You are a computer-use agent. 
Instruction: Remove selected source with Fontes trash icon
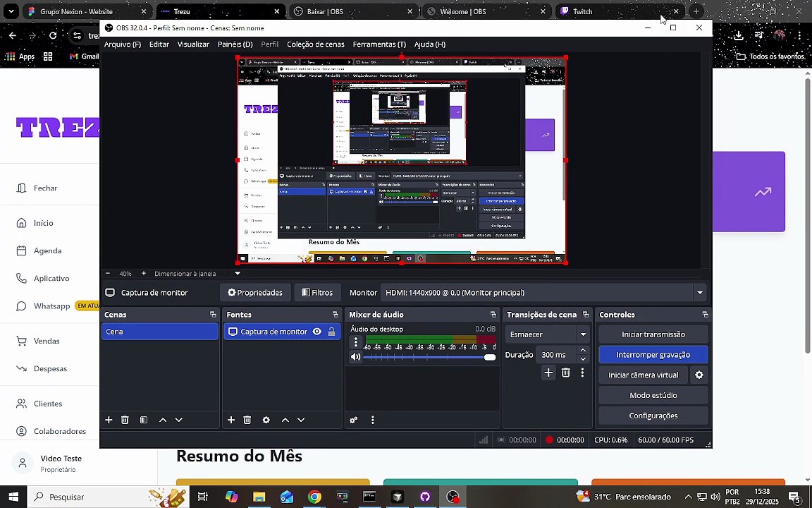click(247, 420)
